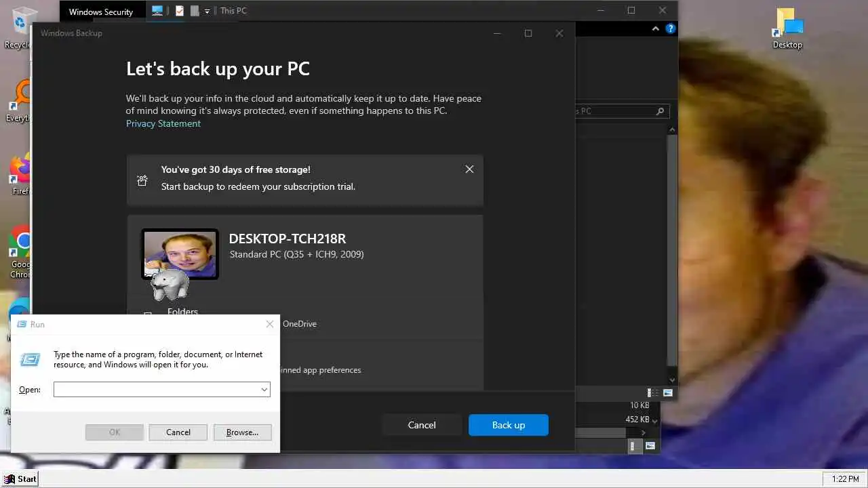
Task: Dismiss the free storage banner
Action: 469,169
